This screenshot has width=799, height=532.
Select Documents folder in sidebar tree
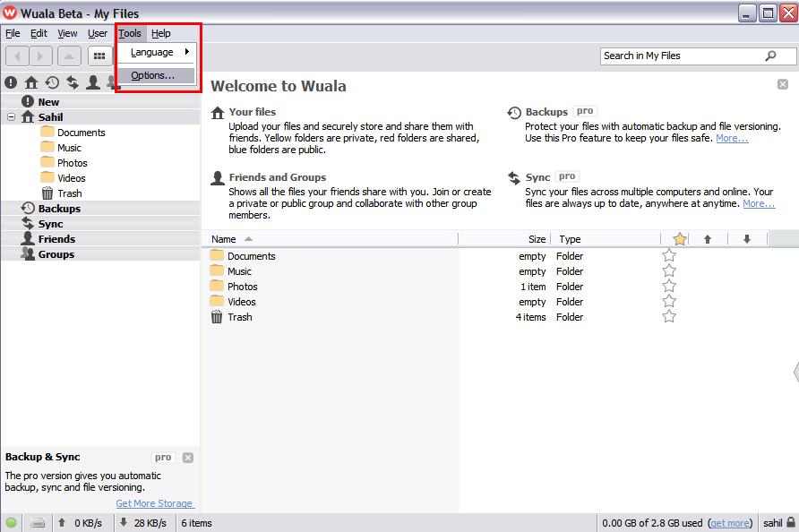click(81, 133)
